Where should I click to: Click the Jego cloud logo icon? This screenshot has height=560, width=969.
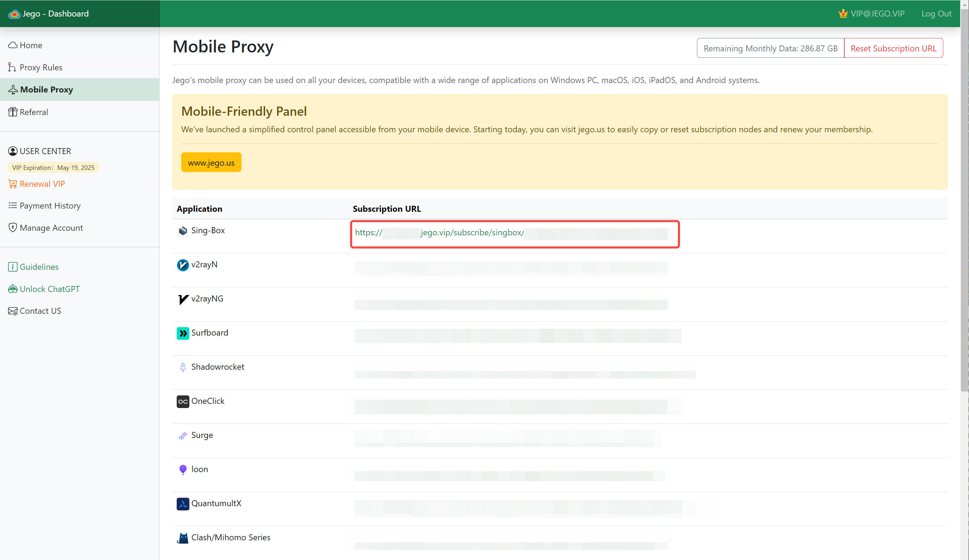[x=14, y=14]
